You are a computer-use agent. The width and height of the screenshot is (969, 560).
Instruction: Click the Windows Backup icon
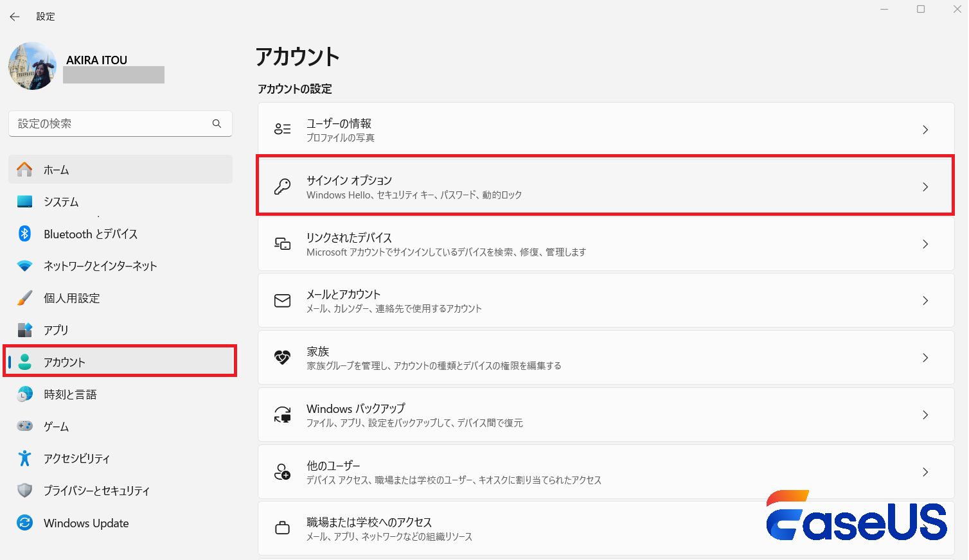click(x=282, y=415)
